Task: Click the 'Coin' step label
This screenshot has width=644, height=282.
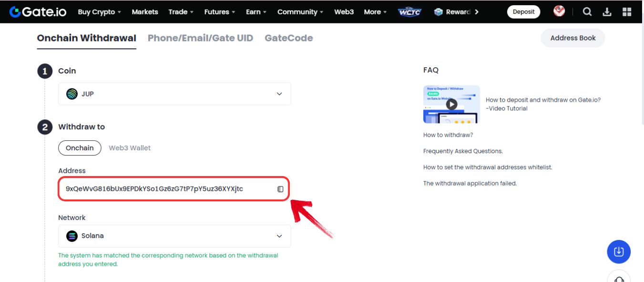Action: 67,71
